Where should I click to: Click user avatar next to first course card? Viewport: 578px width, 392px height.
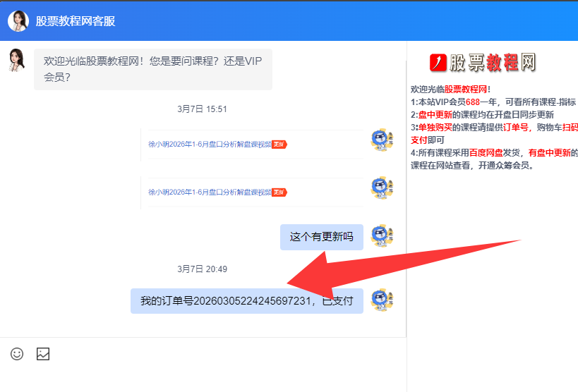[382, 140]
